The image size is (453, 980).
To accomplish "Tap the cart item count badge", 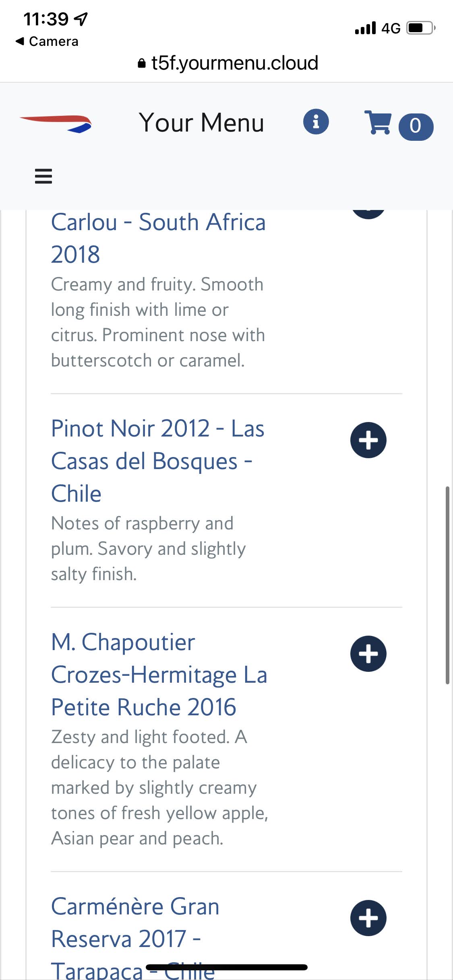I will point(416,127).
